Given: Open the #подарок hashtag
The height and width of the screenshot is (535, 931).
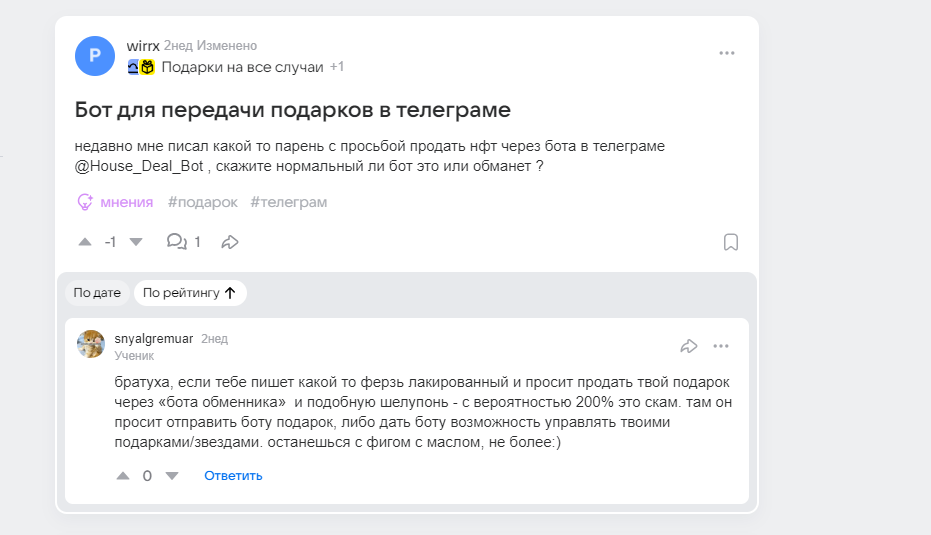Looking at the screenshot, I should (x=202, y=202).
